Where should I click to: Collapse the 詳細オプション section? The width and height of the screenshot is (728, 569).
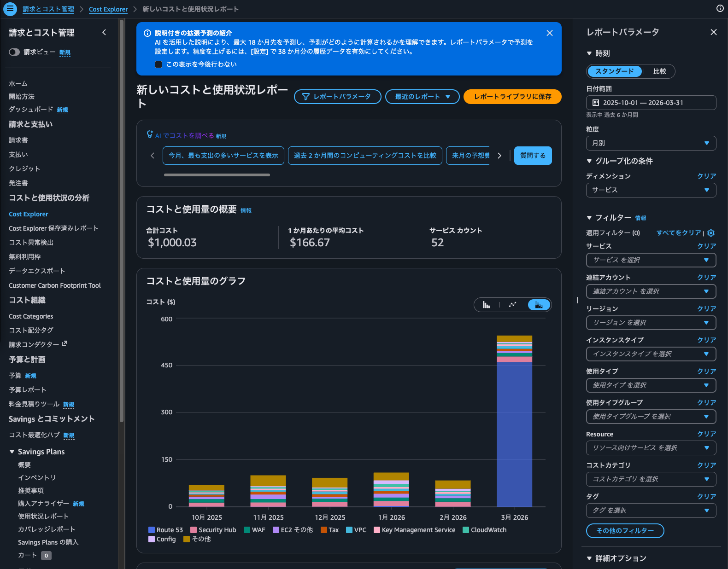coord(589,558)
